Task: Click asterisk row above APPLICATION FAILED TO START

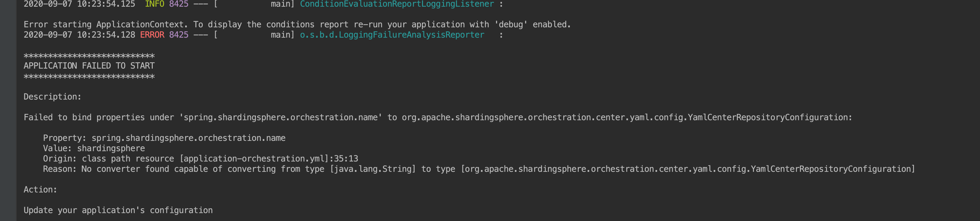Action: tap(89, 56)
